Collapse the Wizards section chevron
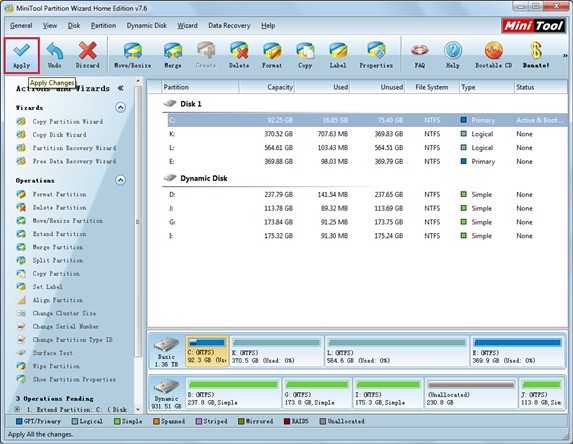The height and width of the screenshot is (444, 573). pos(120,107)
